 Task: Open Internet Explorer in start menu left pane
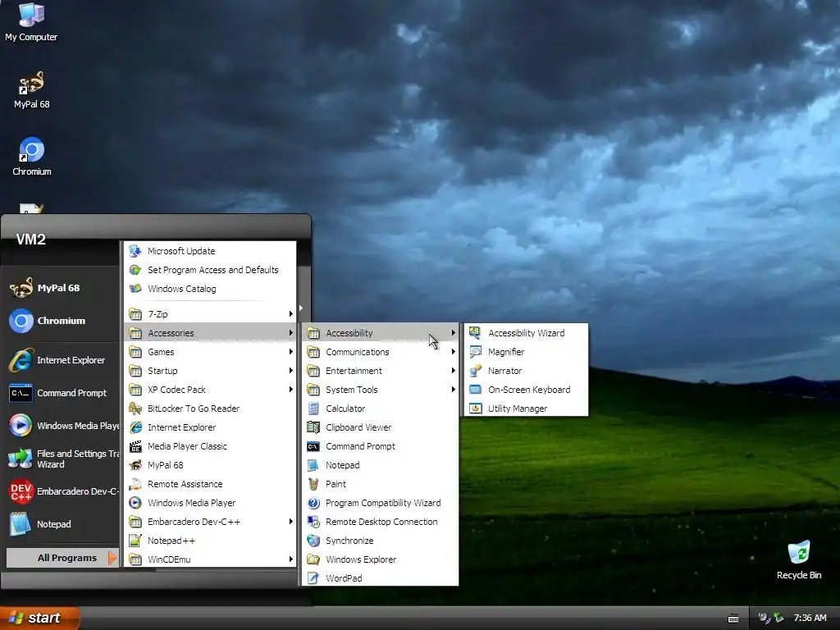pos(59,360)
